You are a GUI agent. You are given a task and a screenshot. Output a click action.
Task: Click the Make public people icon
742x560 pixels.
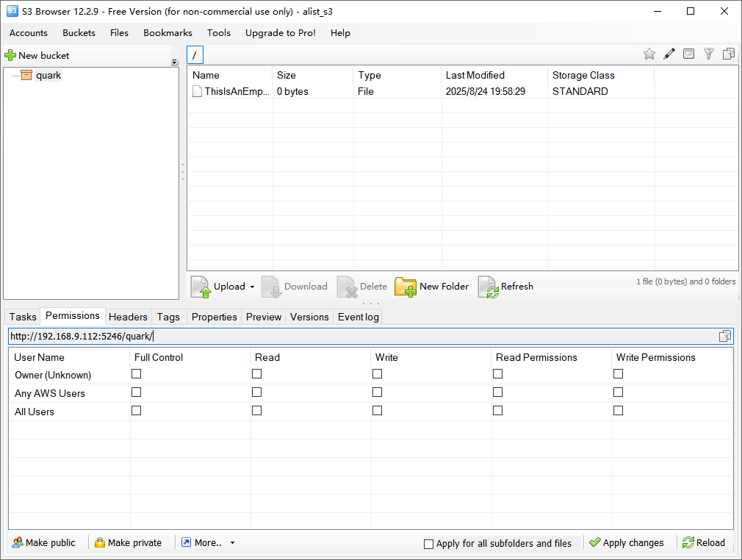(18, 542)
